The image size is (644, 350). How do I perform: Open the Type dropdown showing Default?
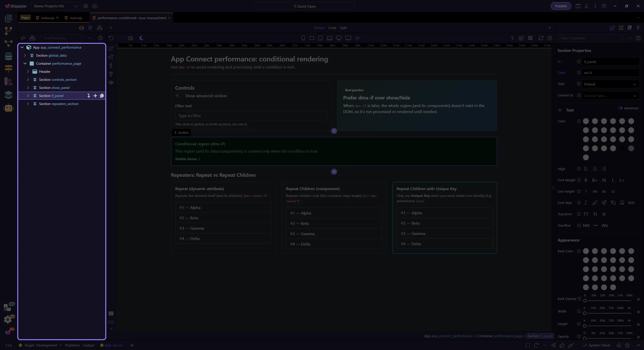coord(610,84)
